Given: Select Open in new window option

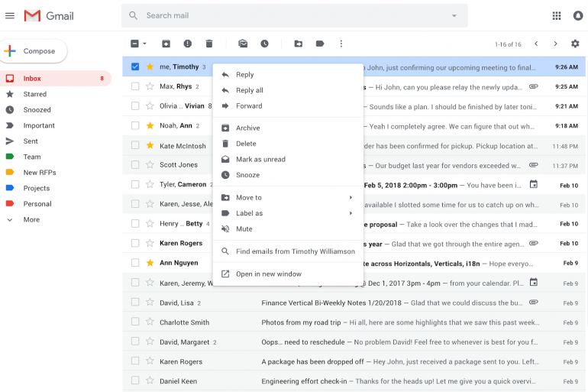Looking at the screenshot, I should (268, 274).
